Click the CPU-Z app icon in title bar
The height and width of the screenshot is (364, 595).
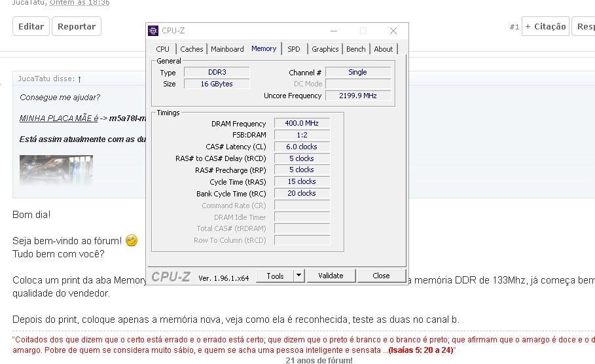[153, 31]
